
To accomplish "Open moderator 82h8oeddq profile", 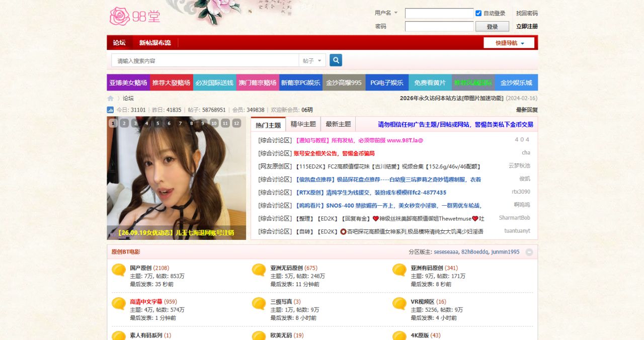I will coord(474,252).
